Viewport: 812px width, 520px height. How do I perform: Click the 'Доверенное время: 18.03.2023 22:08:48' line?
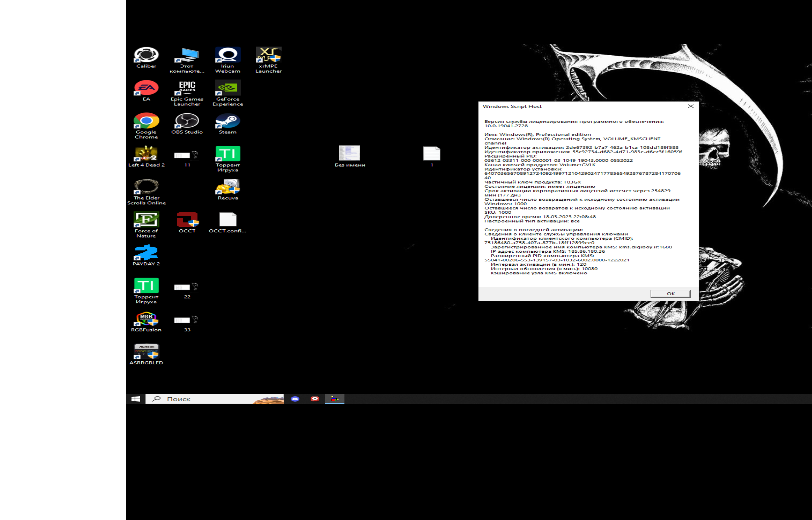pos(540,217)
